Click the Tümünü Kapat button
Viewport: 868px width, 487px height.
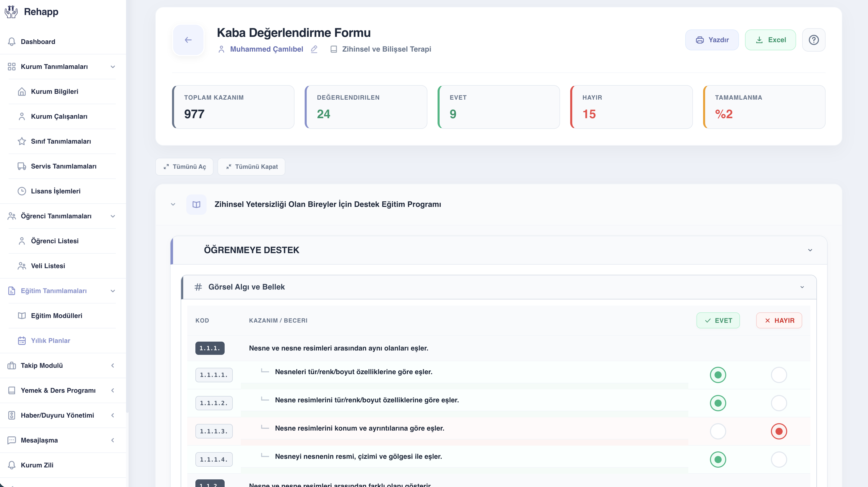251,167
